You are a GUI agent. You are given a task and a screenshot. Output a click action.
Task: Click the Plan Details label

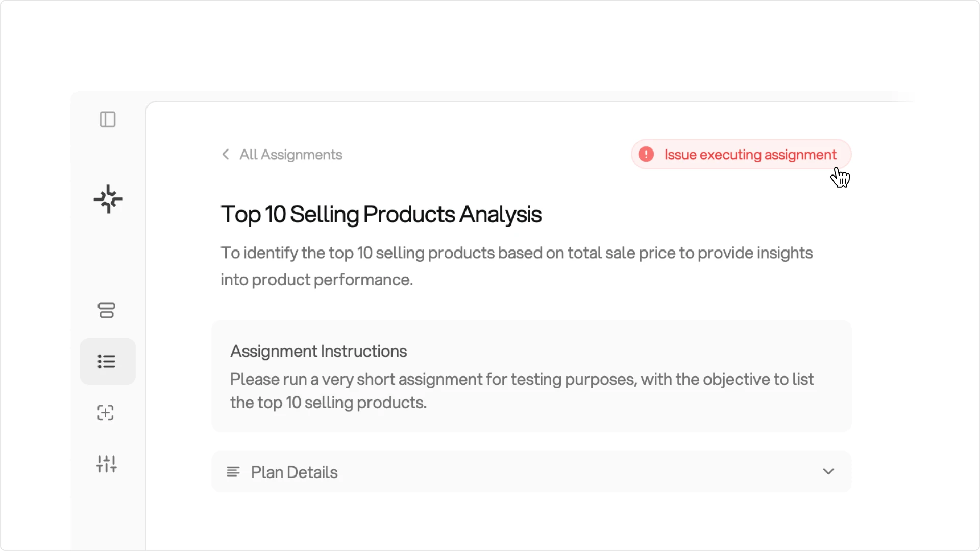tap(295, 472)
